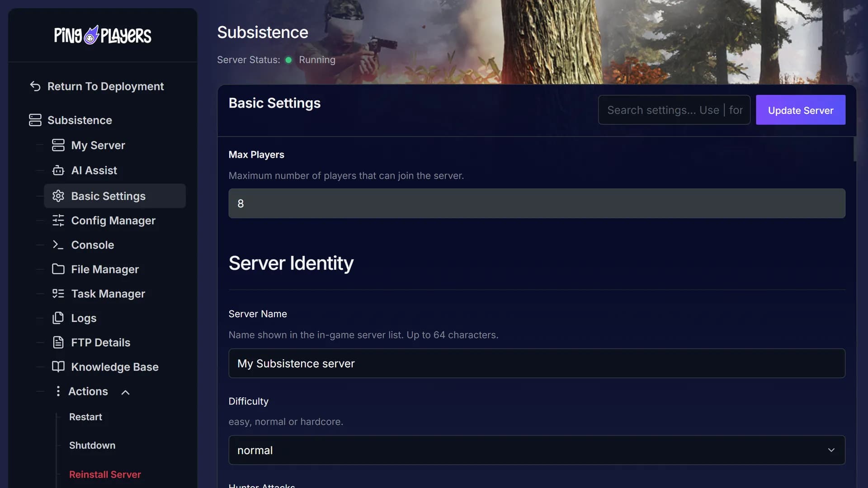Click the green Running status indicator
The image size is (868, 488).
(288, 60)
